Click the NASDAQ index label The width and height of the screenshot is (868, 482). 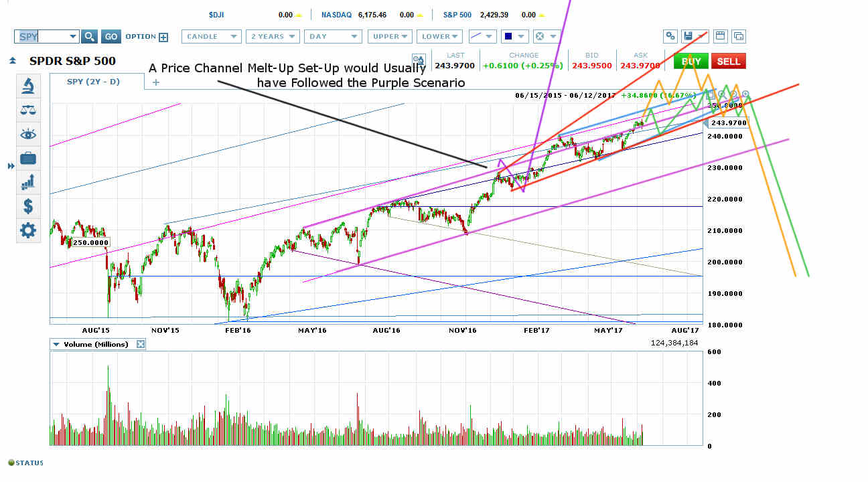[x=336, y=14]
